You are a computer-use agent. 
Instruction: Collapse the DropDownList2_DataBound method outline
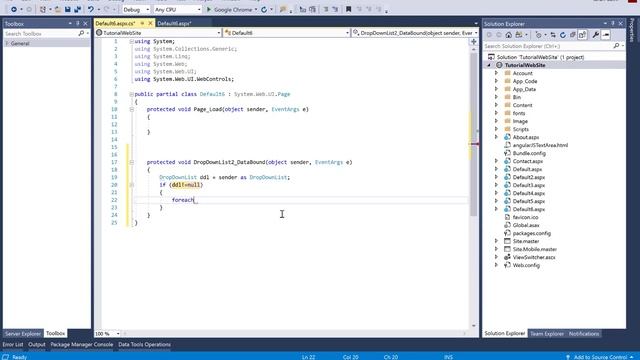click(x=132, y=162)
